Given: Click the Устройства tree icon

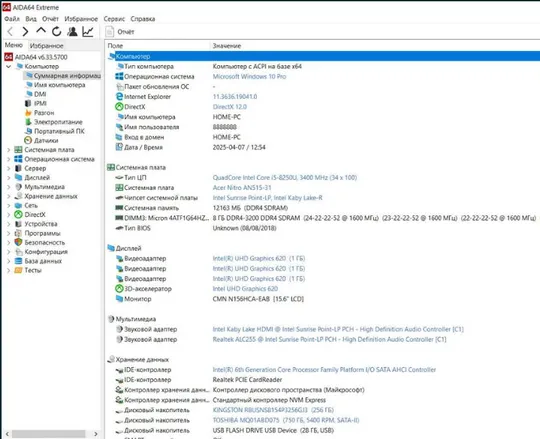Looking at the screenshot, I should 19,224.
